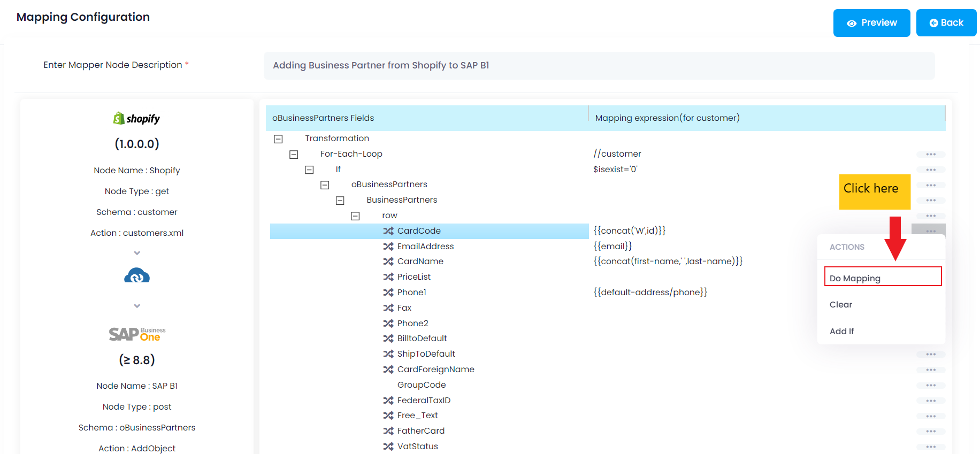Viewport: 980px width, 454px height.
Task: Click the Mapper Node Description field
Action: 599,66
